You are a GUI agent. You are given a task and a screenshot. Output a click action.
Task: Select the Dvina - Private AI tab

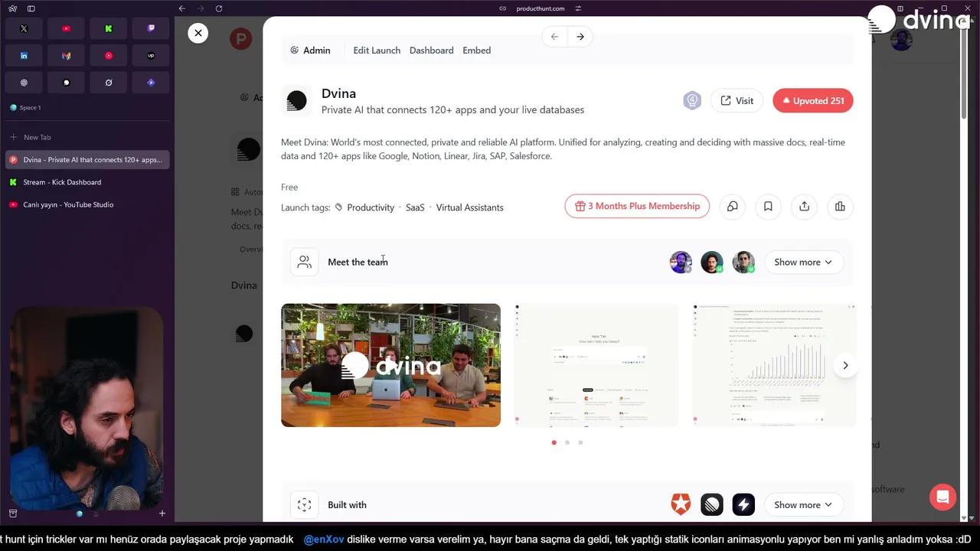(87, 160)
